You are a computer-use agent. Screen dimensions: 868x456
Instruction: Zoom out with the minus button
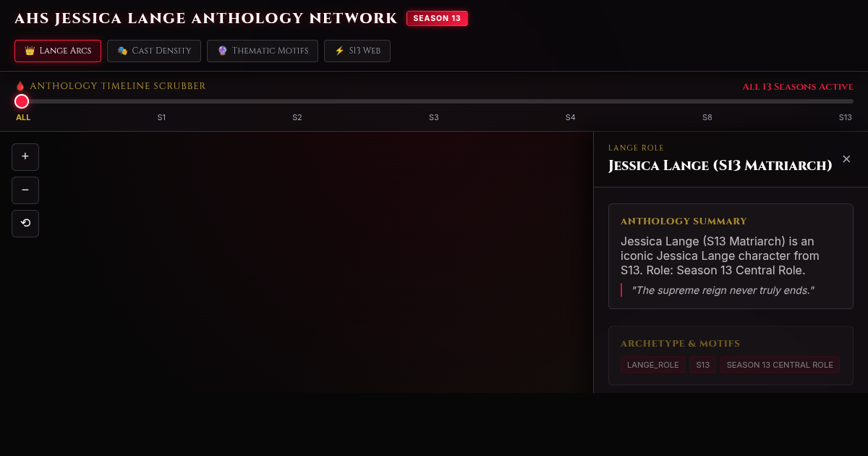pos(25,190)
